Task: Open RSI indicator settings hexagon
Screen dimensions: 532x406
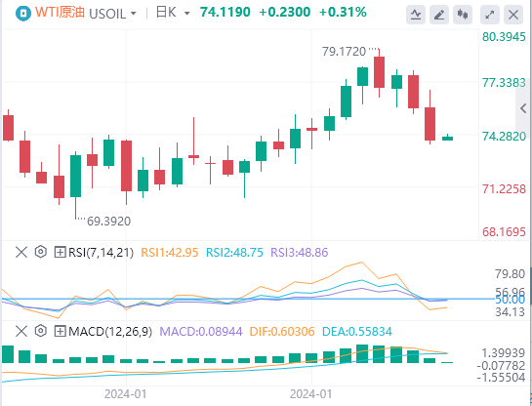Action: (41, 252)
